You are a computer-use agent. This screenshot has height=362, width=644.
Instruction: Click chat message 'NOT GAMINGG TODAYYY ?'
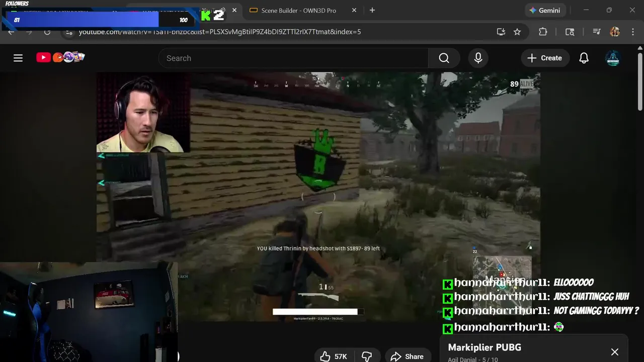pos(596,311)
